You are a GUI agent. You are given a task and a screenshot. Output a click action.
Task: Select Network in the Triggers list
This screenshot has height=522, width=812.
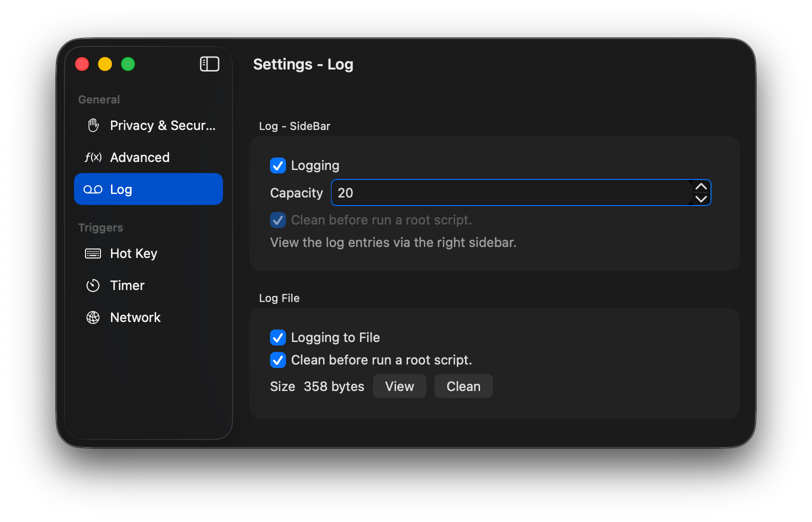(135, 317)
